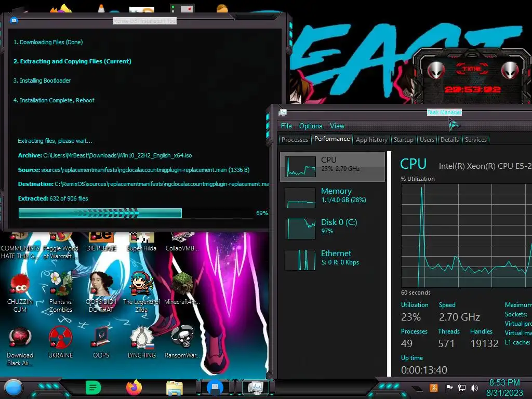Click the Task Manager window title icon

(282, 113)
